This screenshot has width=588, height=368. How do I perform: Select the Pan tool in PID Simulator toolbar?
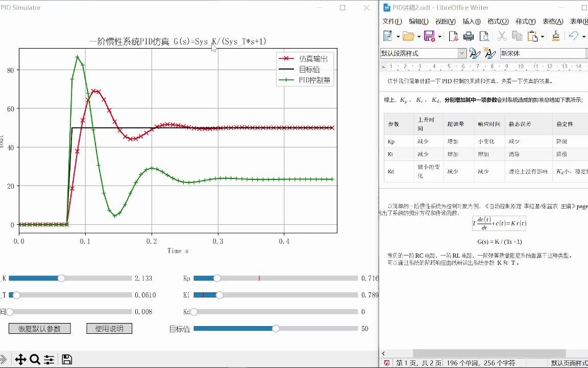coord(20,359)
